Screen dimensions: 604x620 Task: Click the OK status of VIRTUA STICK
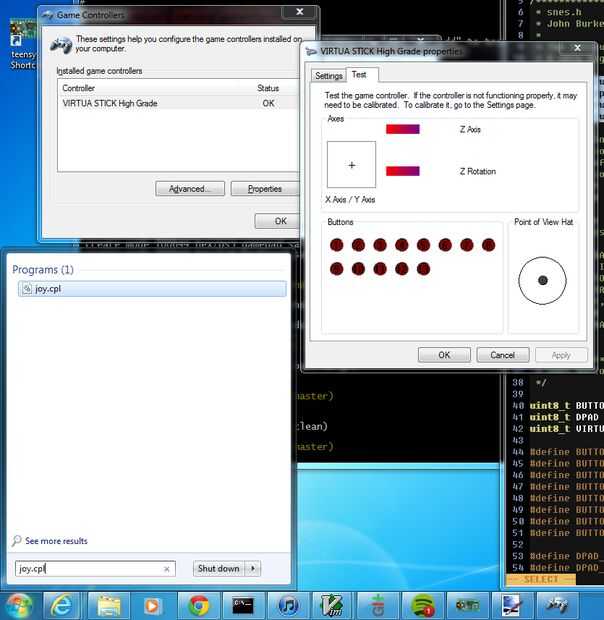click(268, 103)
